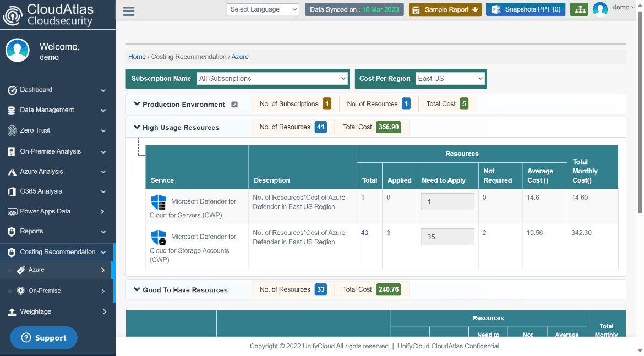Click the Data Management database icon
644x356 pixels.
pyautogui.click(x=12, y=110)
